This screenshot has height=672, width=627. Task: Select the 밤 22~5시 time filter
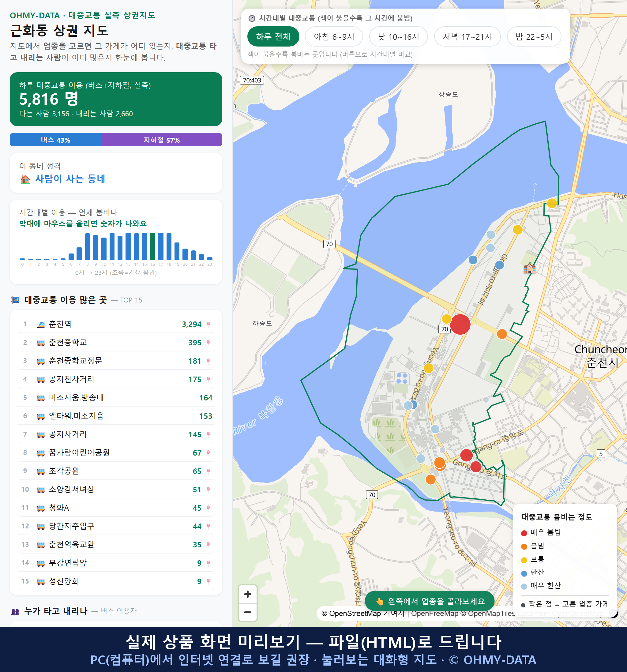(534, 36)
